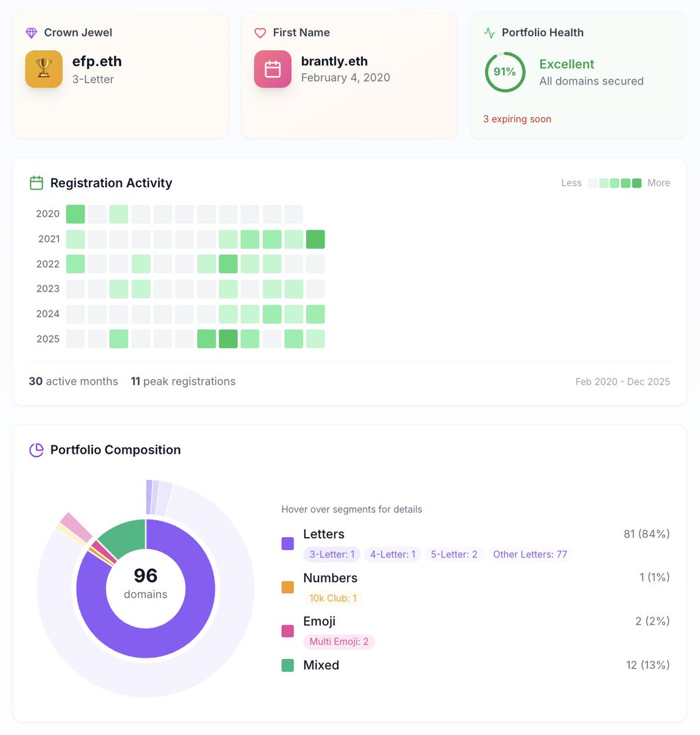Click the 5-Letter: 2 pill

click(x=454, y=554)
